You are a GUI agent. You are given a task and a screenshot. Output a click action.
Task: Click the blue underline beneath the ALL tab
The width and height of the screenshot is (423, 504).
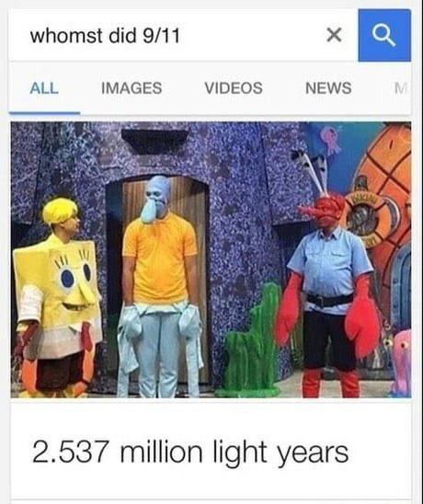[x=45, y=113]
